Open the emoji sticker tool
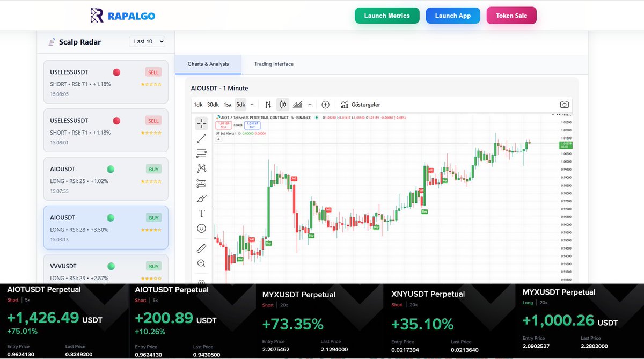Screen dimensions: 644x359 201,229
